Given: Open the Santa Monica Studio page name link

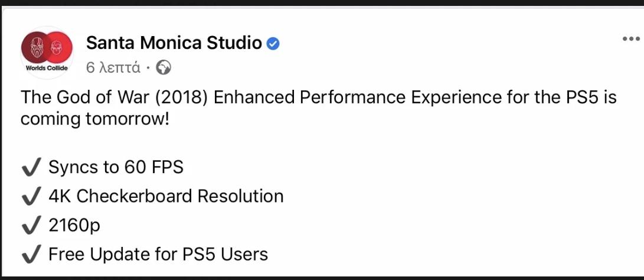Looking at the screenshot, I should tap(174, 43).
